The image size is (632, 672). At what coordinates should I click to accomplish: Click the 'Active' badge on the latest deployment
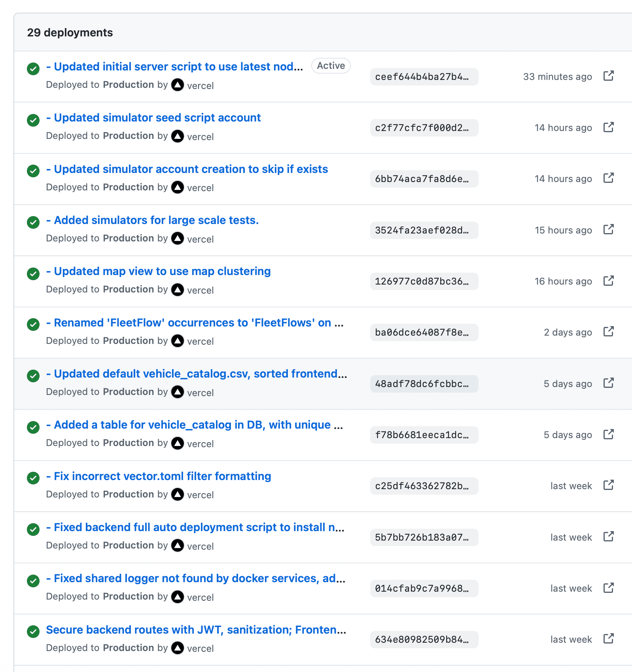pos(331,65)
